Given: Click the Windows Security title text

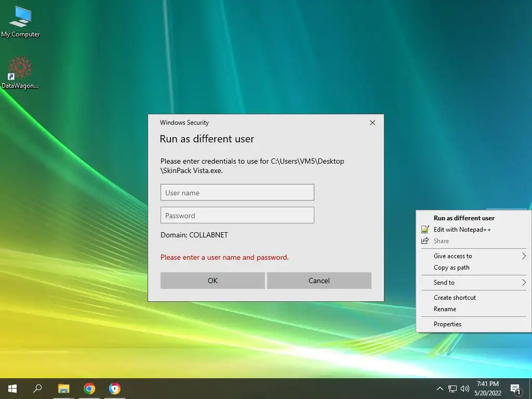Looking at the screenshot, I should click(x=184, y=123).
